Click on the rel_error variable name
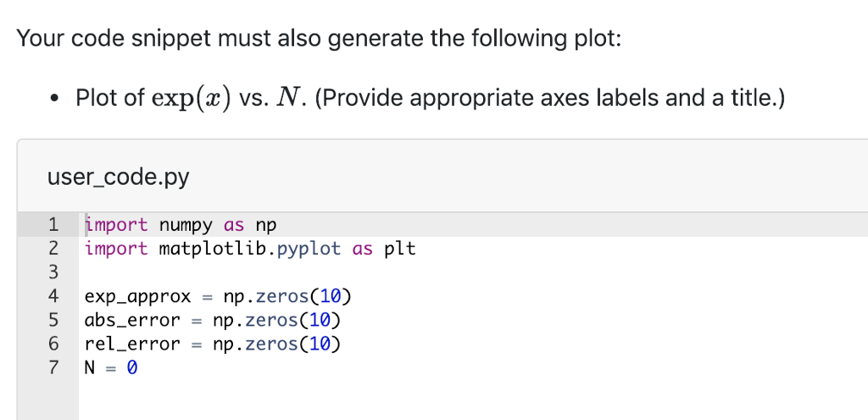 [132, 344]
